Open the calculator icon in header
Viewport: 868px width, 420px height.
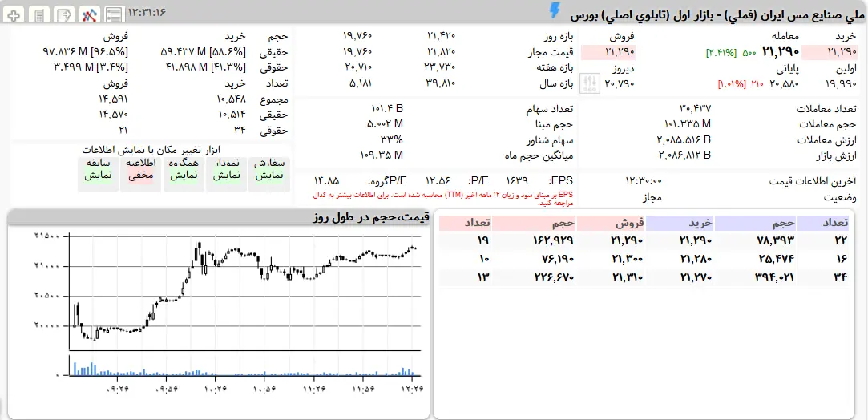[x=38, y=14]
